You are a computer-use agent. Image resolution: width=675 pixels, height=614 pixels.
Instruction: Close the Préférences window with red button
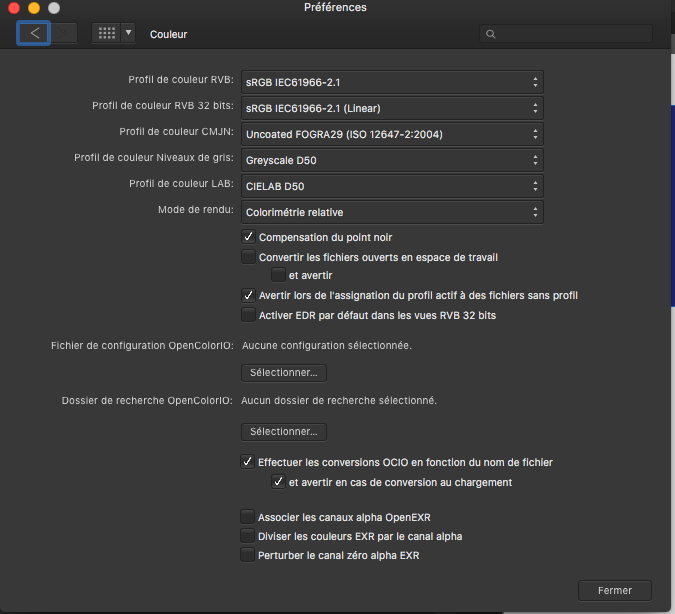coord(14,8)
